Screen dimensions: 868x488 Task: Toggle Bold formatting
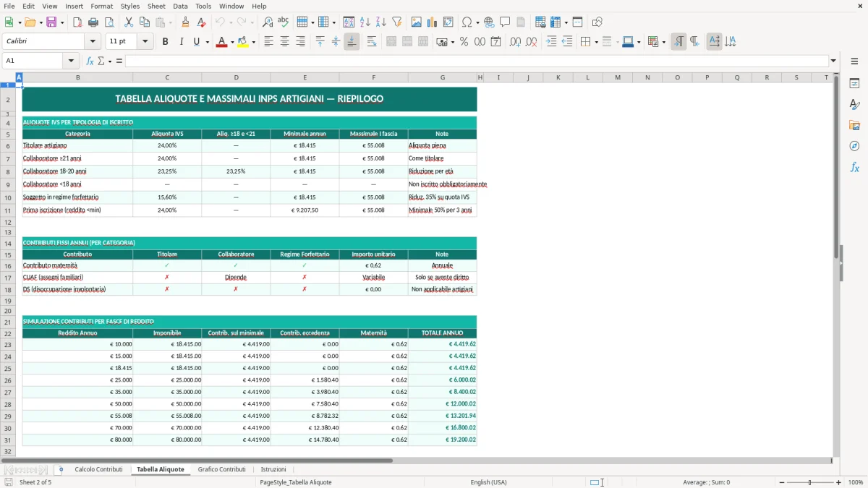pyautogui.click(x=165, y=42)
